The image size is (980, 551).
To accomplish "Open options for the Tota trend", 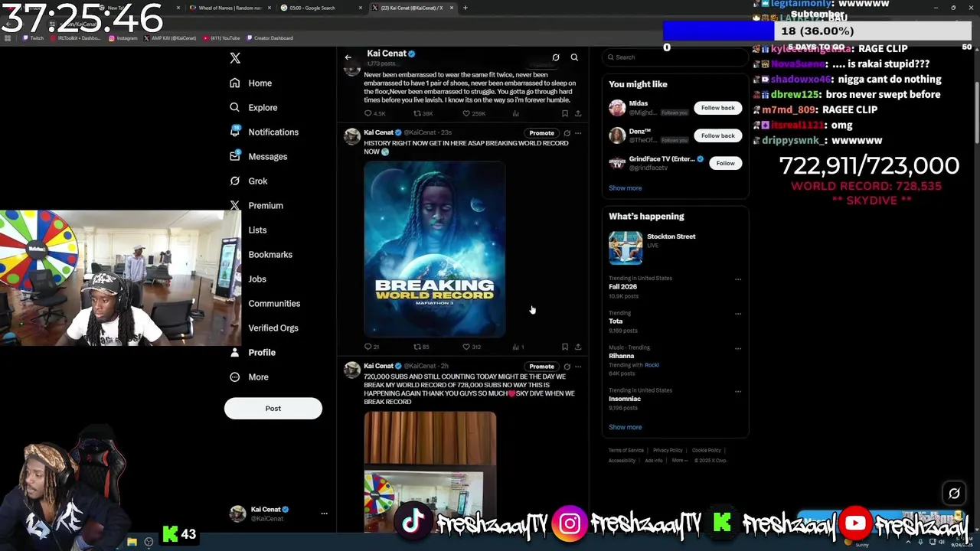I will pyautogui.click(x=738, y=314).
